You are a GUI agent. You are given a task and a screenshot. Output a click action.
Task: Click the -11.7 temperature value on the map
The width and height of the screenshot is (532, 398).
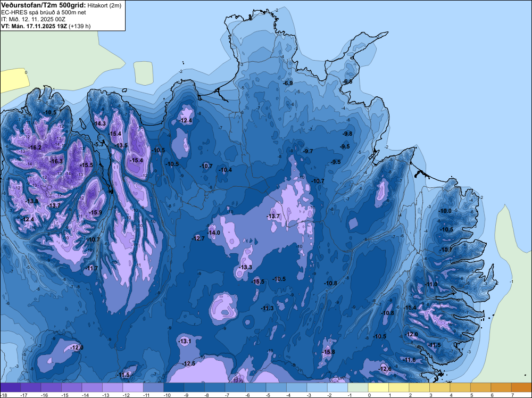pyautogui.click(x=92, y=268)
